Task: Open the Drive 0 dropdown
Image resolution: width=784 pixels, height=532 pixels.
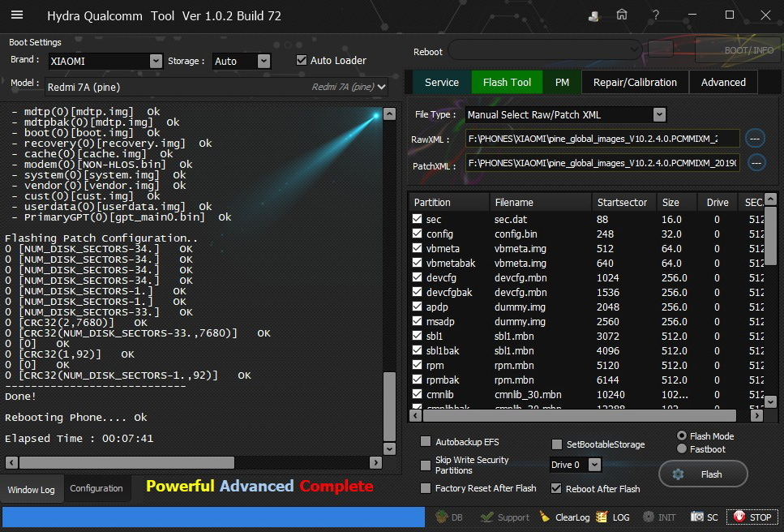Action: (594, 465)
